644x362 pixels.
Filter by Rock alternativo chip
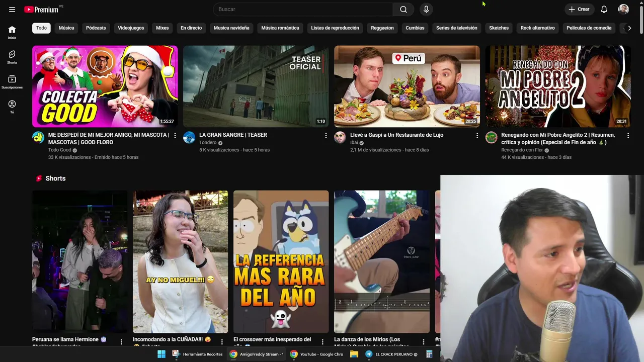point(538,28)
